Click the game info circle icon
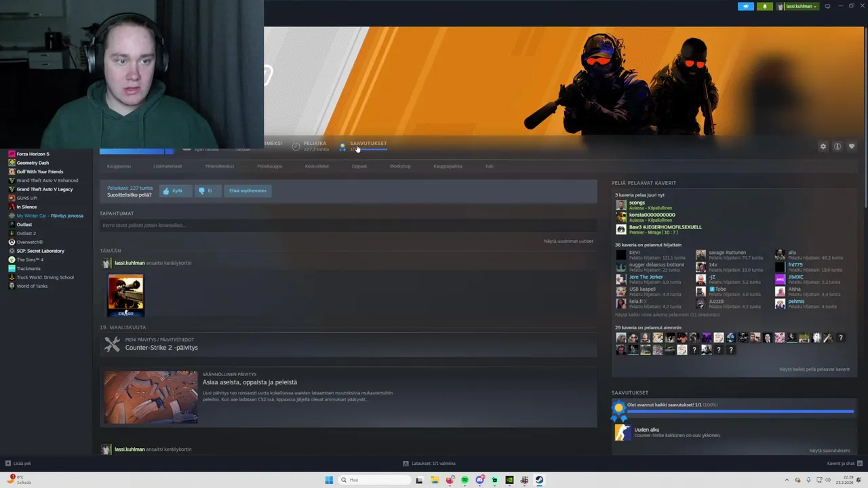 point(837,146)
